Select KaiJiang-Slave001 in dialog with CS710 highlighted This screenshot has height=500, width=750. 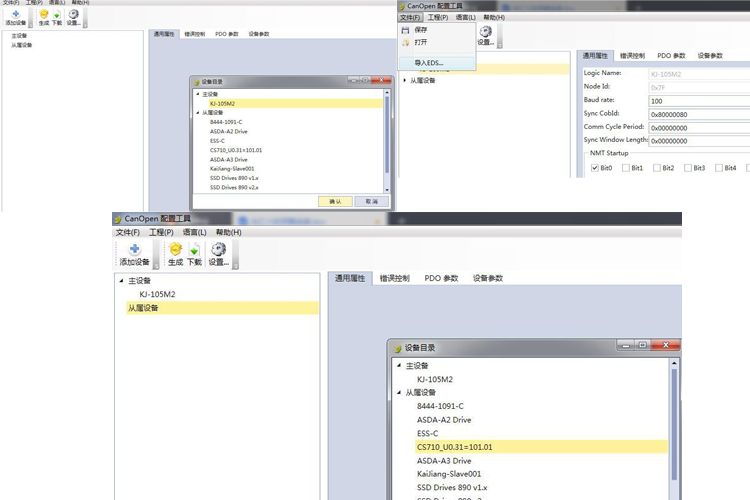tap(449, 474)
